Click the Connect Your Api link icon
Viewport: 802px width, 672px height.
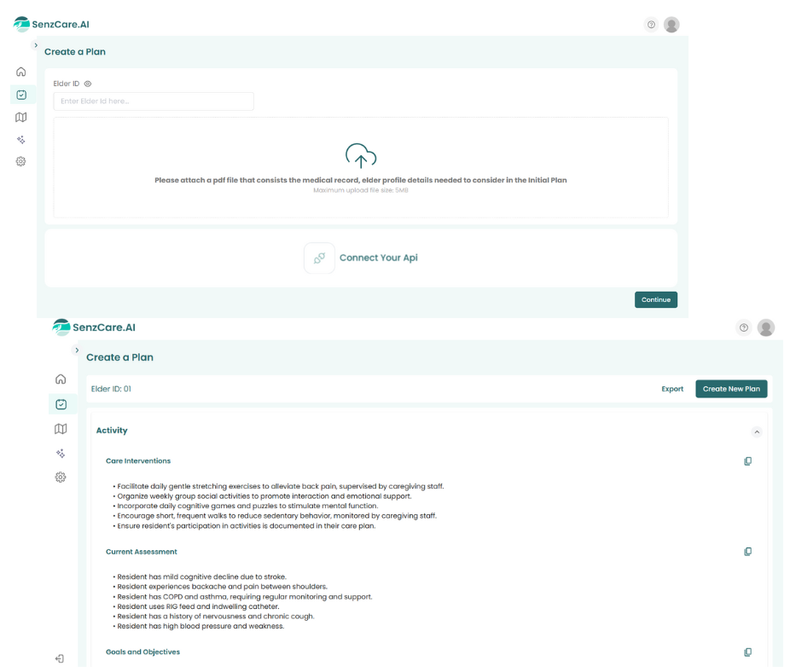[x=319, y=258]
